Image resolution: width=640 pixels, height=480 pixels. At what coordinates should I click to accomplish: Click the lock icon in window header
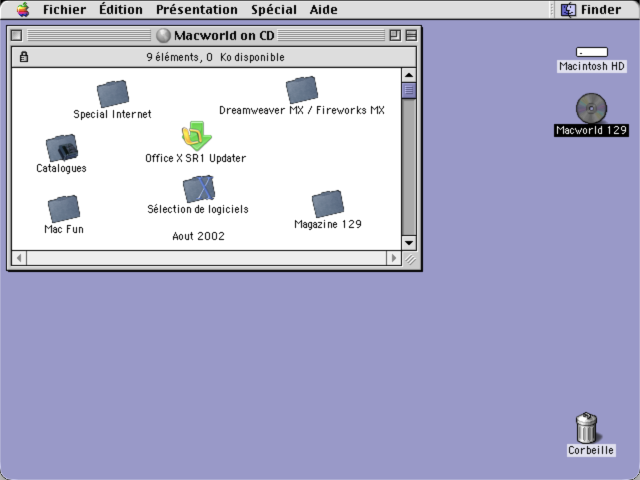(x=24, y=57)
